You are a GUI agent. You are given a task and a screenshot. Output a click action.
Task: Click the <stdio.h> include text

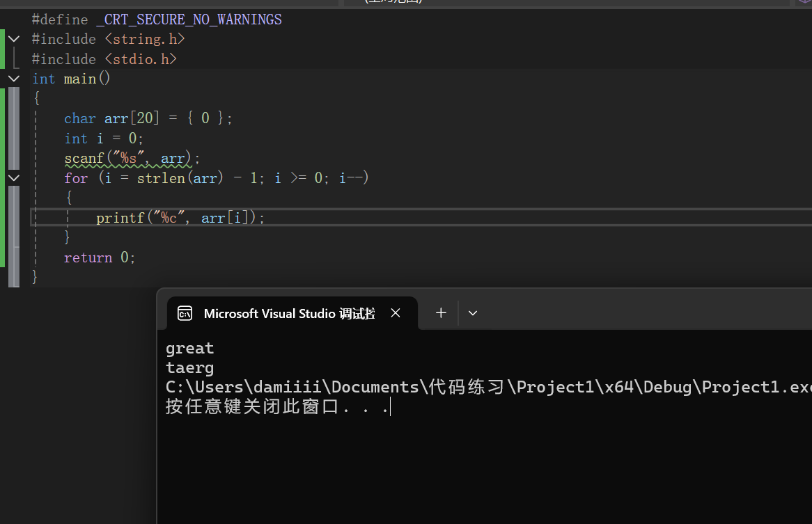[141, 59]
